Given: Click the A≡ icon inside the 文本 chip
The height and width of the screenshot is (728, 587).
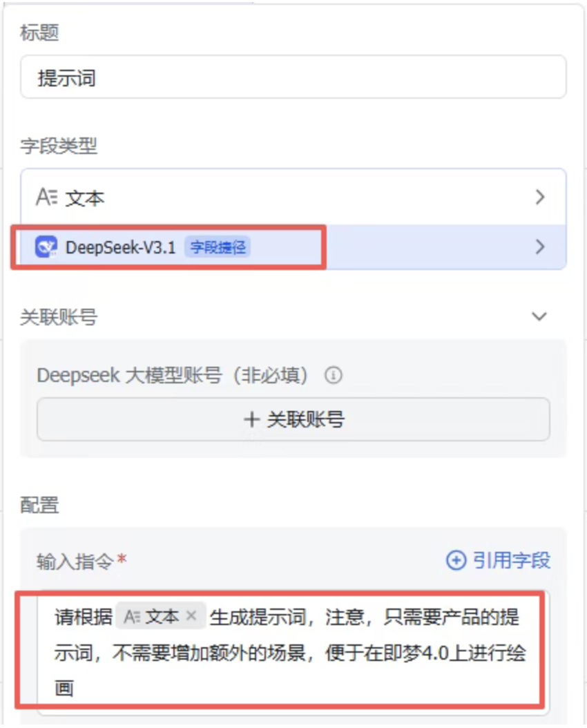Looking at the screenshot, I should (133, 617).
